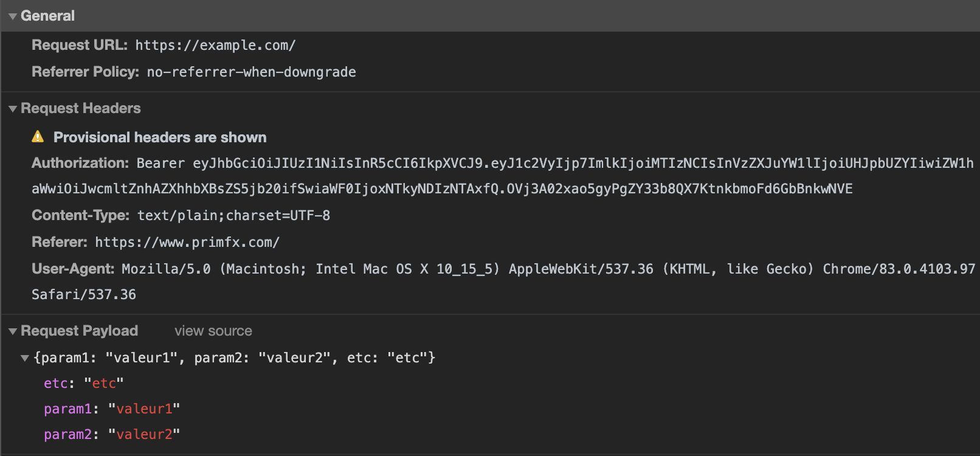Viewport: 980px width, 456px height.
Task: Select the etc property in payload tree
Action: click(55, 383)
